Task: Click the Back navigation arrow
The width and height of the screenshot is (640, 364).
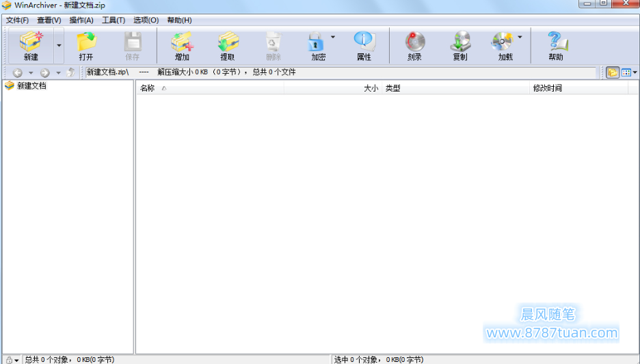Action: [x=17, y=72]
